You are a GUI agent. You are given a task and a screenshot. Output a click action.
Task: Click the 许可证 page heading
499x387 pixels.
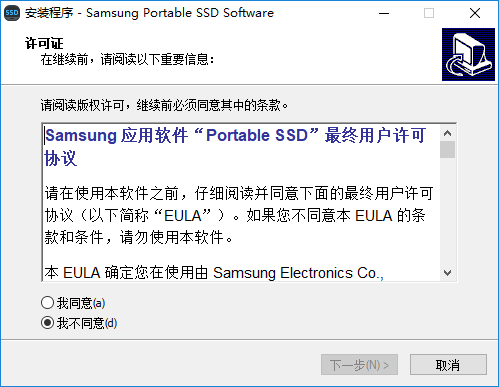pos(44,43)
